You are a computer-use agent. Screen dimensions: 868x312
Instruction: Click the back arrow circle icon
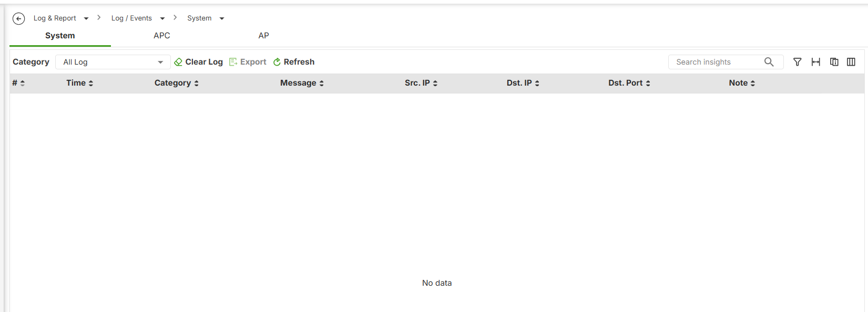18,19
